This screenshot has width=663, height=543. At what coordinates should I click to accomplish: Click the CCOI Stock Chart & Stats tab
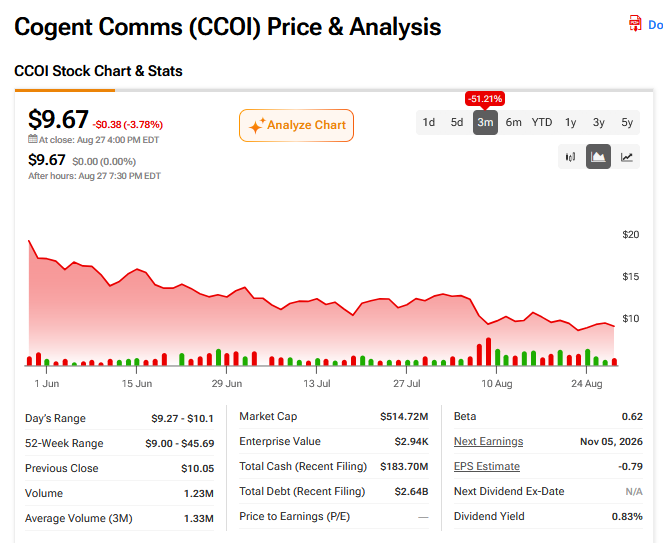98,71
